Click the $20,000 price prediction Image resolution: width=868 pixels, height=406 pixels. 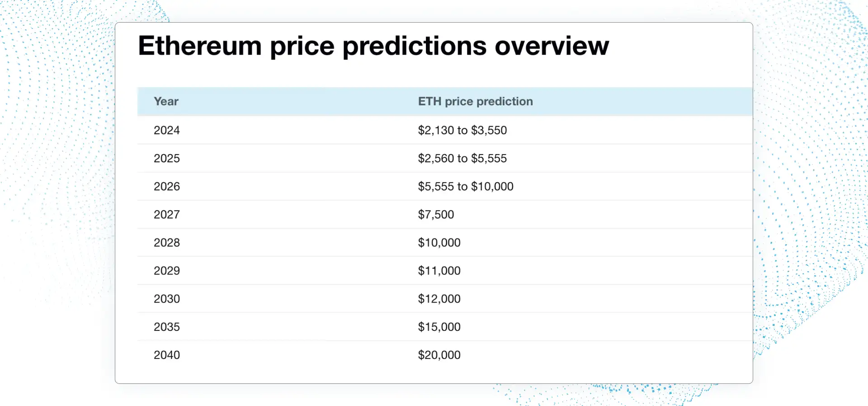[x=439, y=355]
